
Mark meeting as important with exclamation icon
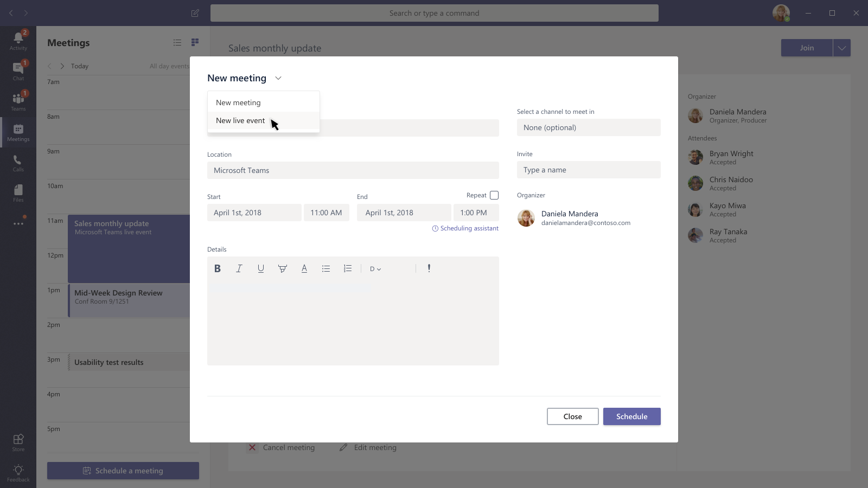pos(429,268)
